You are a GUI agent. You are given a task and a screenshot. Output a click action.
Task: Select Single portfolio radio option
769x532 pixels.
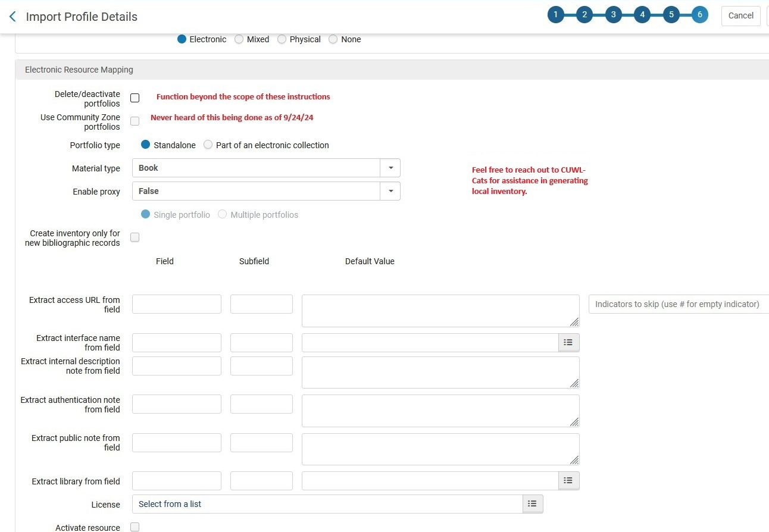(145, 214)
